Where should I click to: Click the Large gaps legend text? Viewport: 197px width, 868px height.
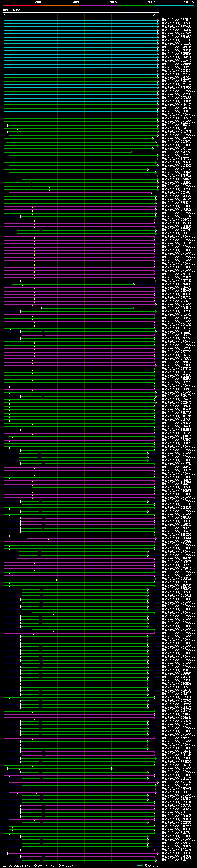(x=37, y=865)
